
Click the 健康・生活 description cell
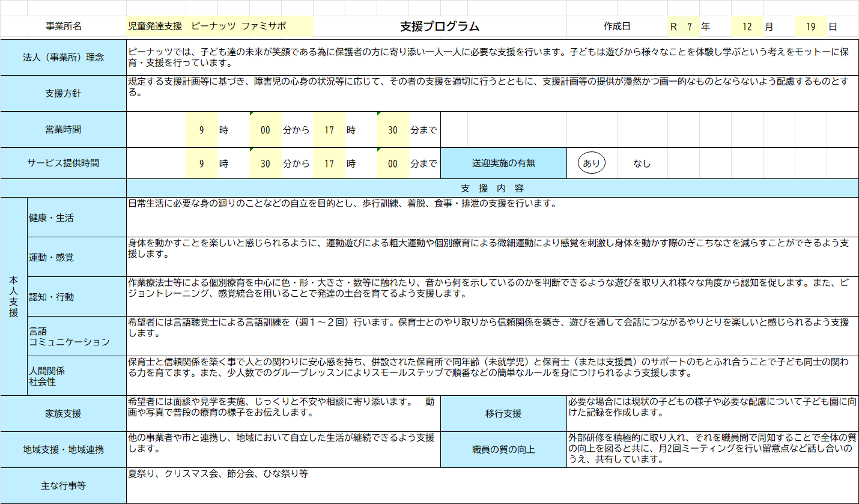coord(491,217)
